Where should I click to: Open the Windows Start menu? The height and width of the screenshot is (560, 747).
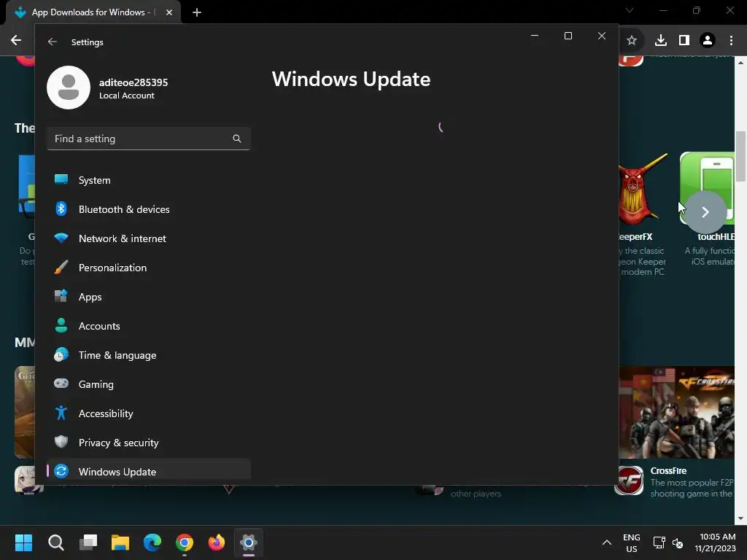pos(23,542)
